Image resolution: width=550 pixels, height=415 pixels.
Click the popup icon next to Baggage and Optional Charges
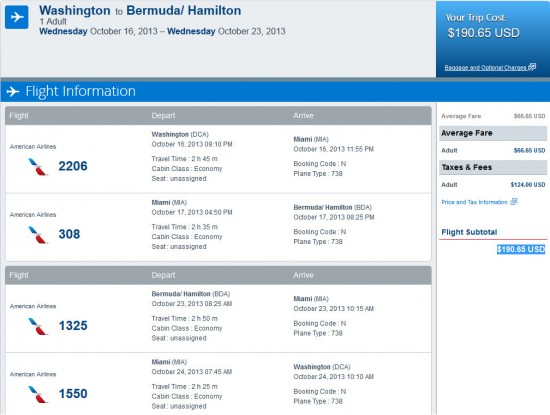[x=532, y=67]
